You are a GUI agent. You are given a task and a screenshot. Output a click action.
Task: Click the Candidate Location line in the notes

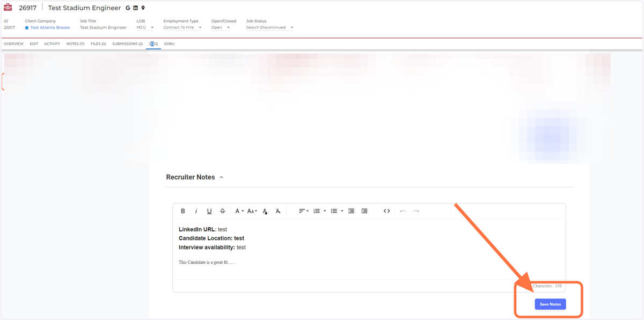211,238
